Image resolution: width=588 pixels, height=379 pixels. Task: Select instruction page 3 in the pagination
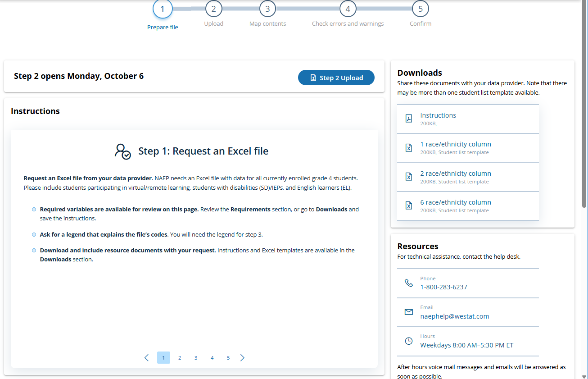pyautogui.click(x=196, y=358)
